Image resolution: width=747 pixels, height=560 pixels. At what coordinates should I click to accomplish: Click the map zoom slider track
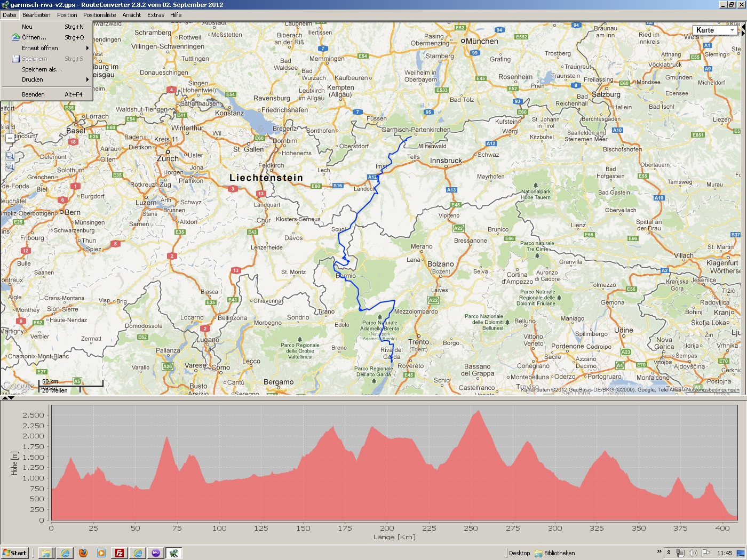[10, 117]
